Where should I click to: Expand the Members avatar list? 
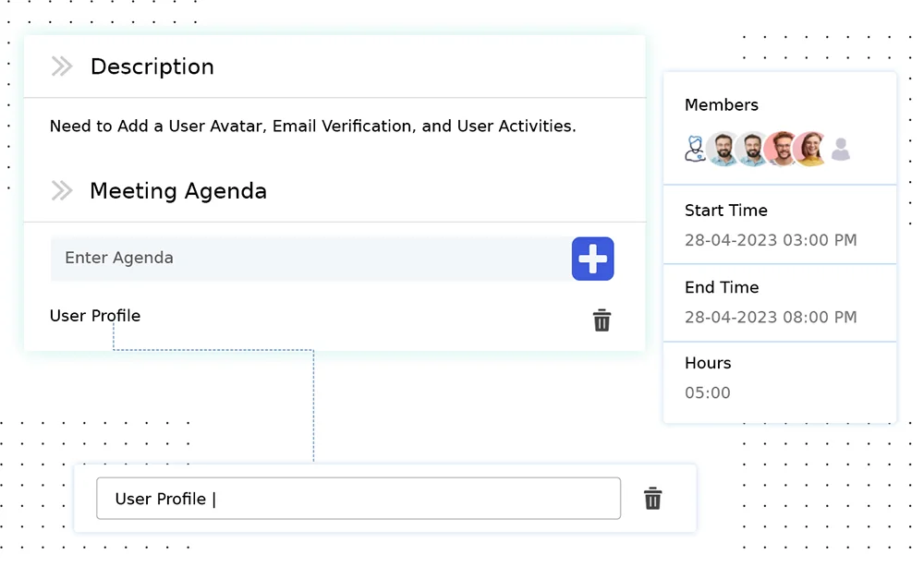click(767, 150)
